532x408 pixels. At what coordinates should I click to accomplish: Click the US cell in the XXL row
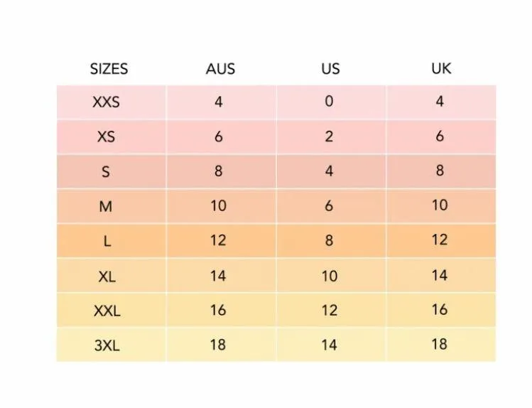(x=329, y=311)
